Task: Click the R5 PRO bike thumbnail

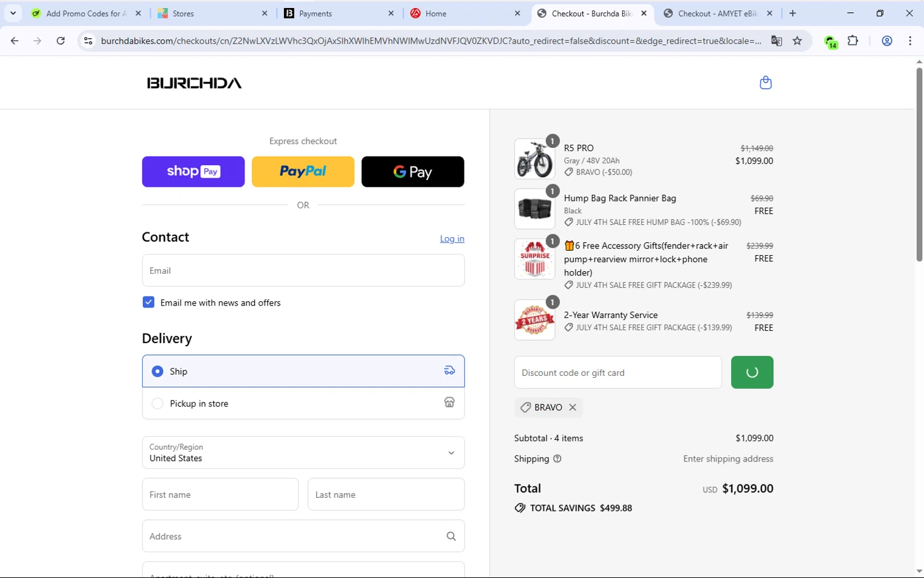Action: coord(535,159)
